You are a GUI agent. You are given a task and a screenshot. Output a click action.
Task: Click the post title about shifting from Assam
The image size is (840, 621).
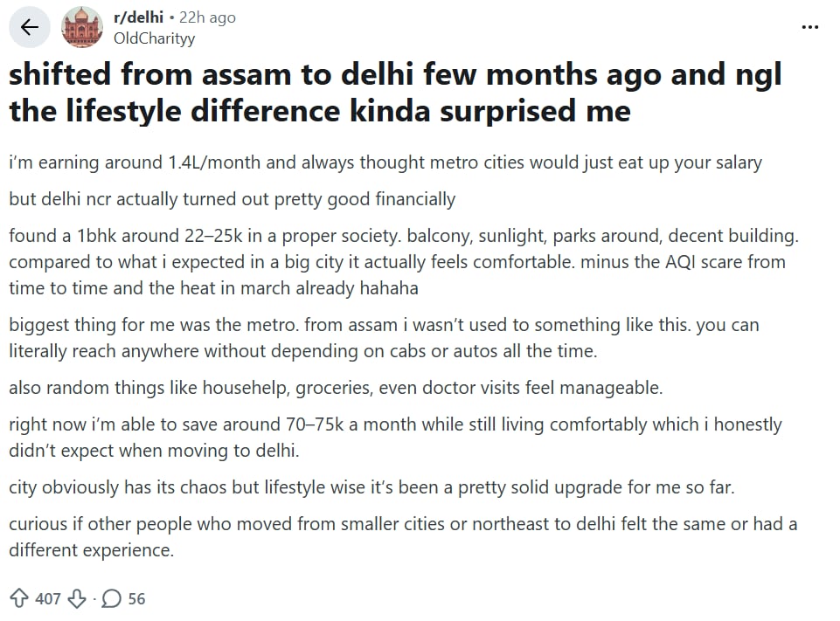[x=395, y=93]
